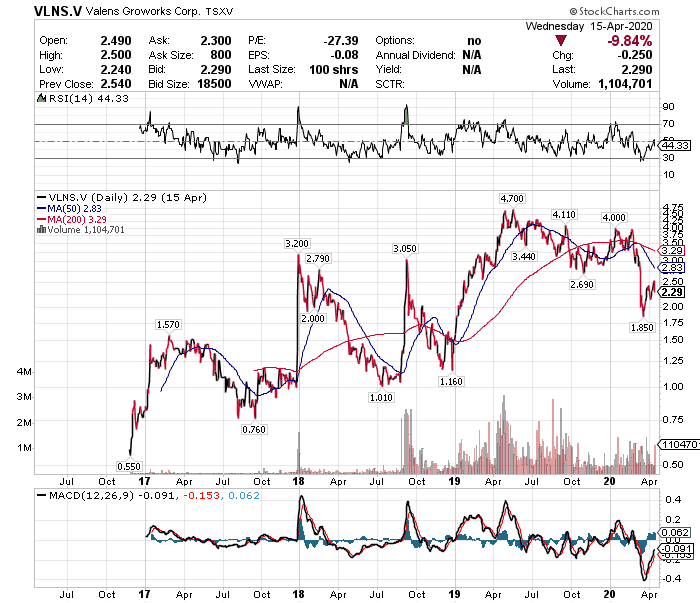Click the MACD value tag -0.091
Image resolution: width=700 pixels, height=603 pixels.
pos(676,549)
